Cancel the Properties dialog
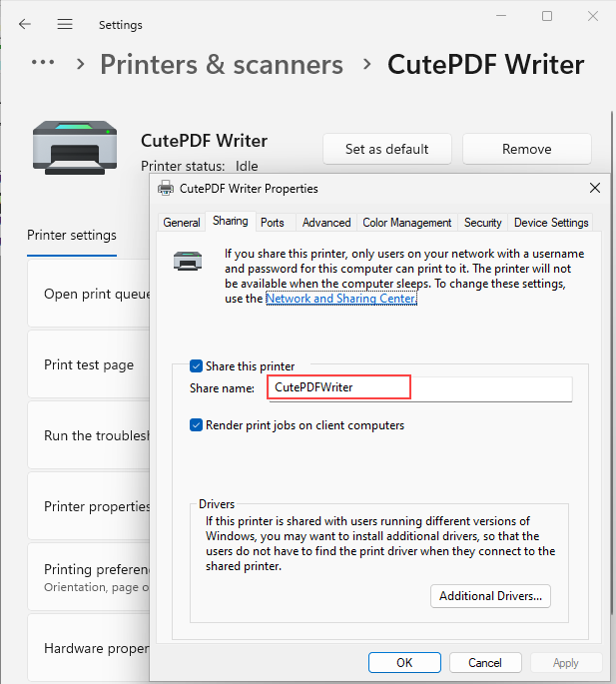Image resolution: width=616 pixels, height=684 pixels. click(x=485, y=663)
